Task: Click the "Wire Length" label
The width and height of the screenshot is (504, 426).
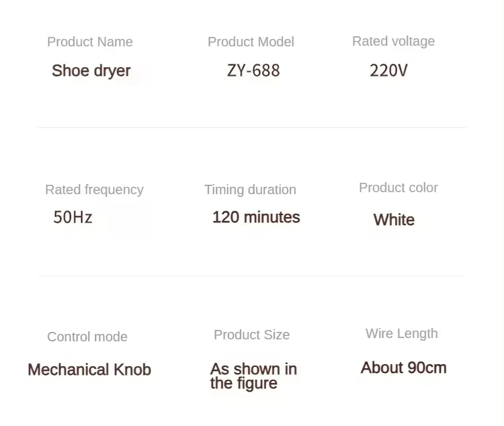Action: (401, 333)
